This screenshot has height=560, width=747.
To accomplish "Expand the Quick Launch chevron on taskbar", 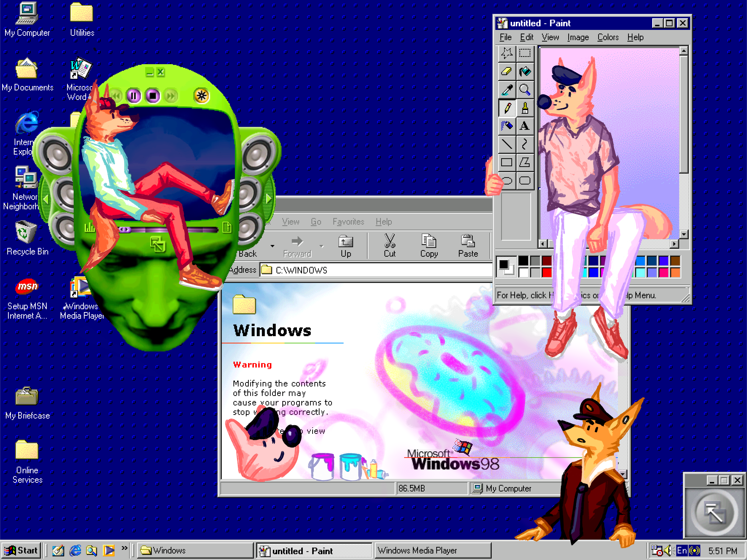I will point(125,548).
